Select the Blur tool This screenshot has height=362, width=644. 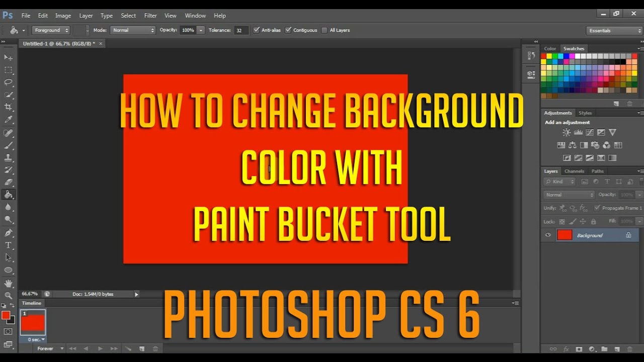pos(8,207)
